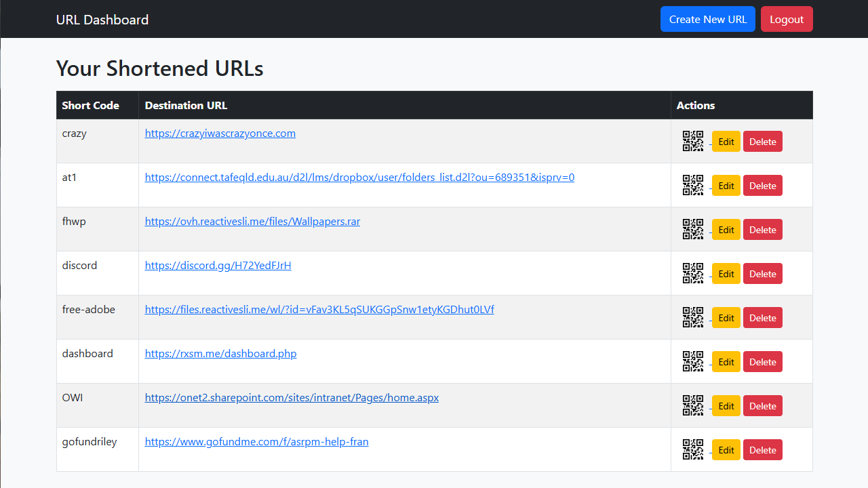This screenshot has width=868, height=488.
Task: Delete the crazy short URL
Action: 763,142
